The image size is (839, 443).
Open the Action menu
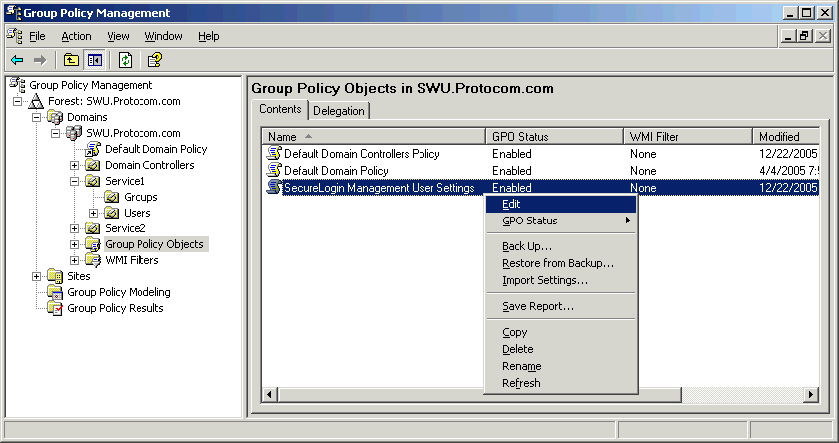[76, 36]
